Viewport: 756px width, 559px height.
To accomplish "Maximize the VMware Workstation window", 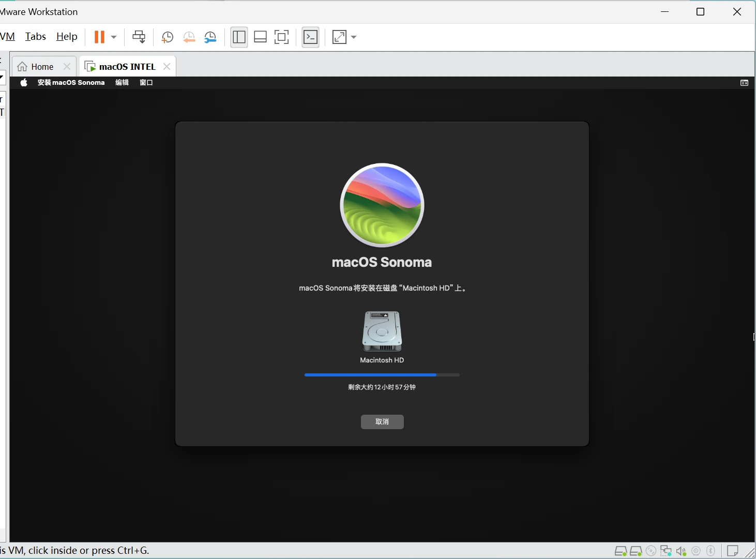I will pyautogui.click(x=701, y=12).
